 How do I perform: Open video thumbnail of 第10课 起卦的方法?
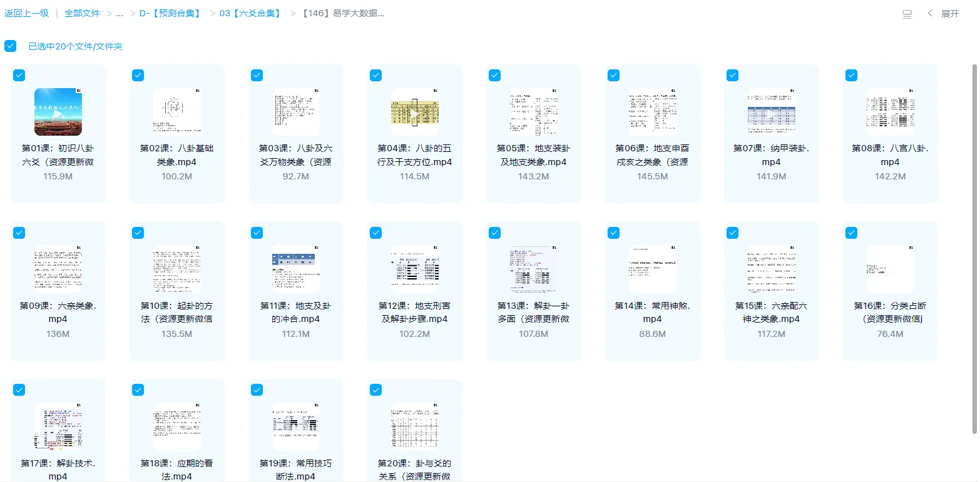177,269
